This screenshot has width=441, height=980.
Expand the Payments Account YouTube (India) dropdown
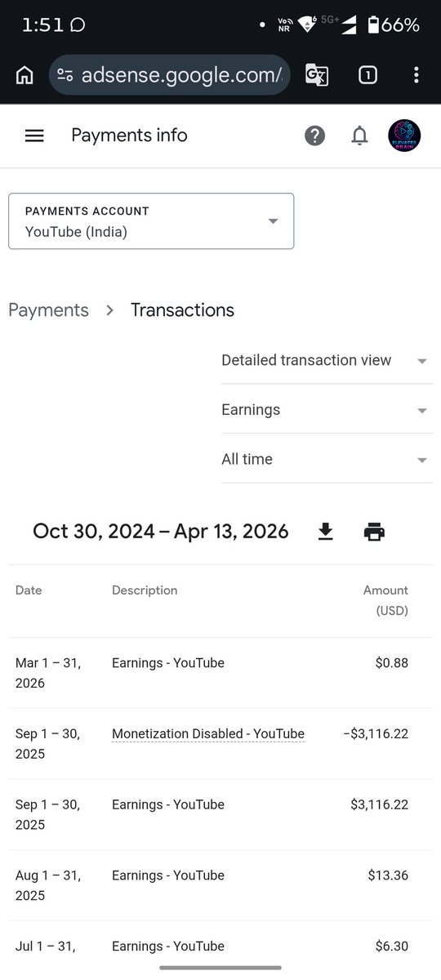pyautogui.click(x=151, y=221)
